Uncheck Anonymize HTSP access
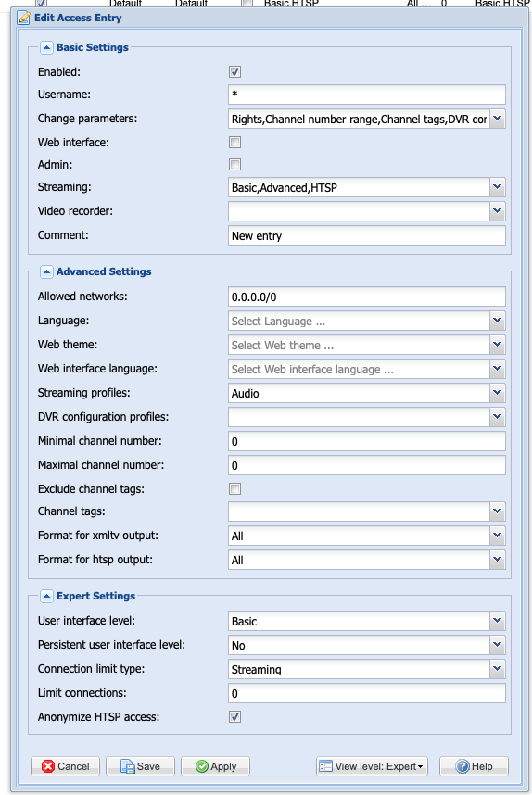532x795 pixels. (x=234, y=717)
